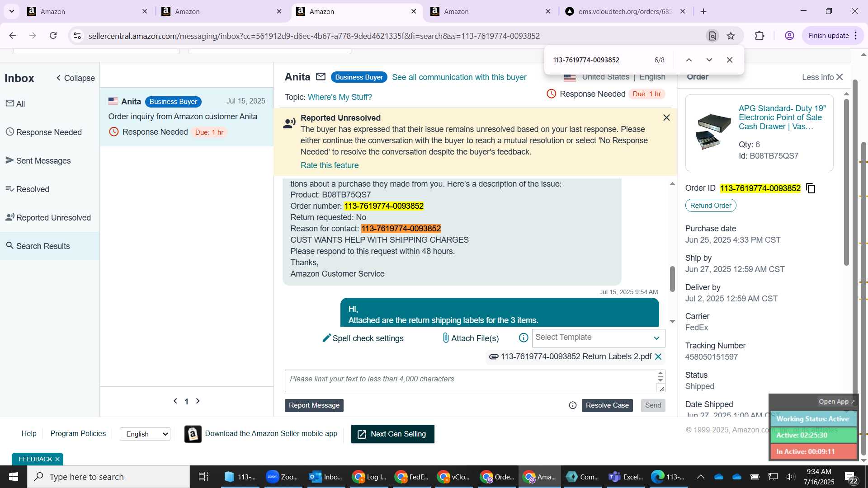868x488 pixels.
Task: Click the Resolve Case button
Action: point(607,405)
